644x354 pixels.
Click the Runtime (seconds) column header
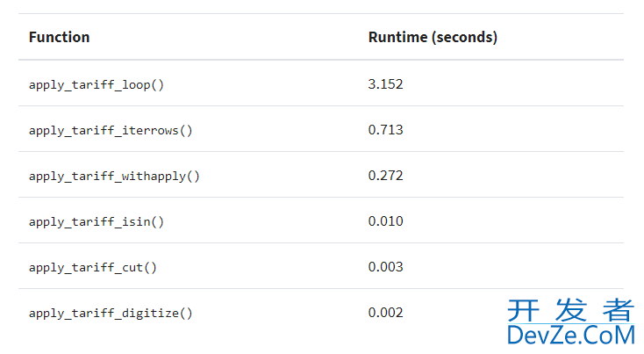(433, 37)
